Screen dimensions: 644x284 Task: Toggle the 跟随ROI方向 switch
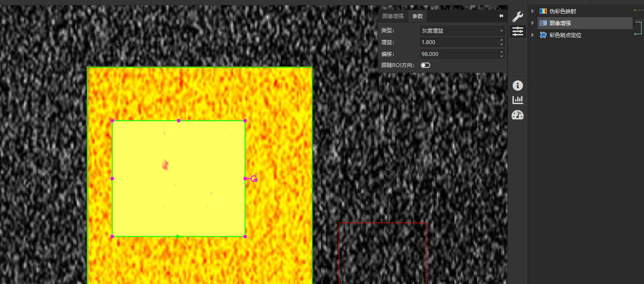(426, 65)
